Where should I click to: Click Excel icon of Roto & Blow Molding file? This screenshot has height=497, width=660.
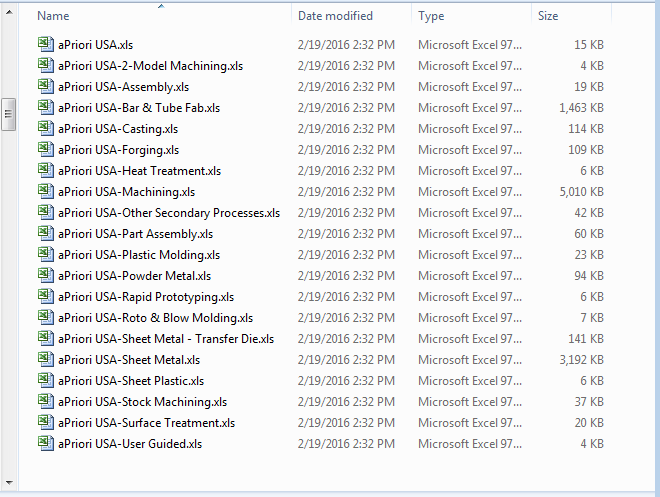click(46, 317)
